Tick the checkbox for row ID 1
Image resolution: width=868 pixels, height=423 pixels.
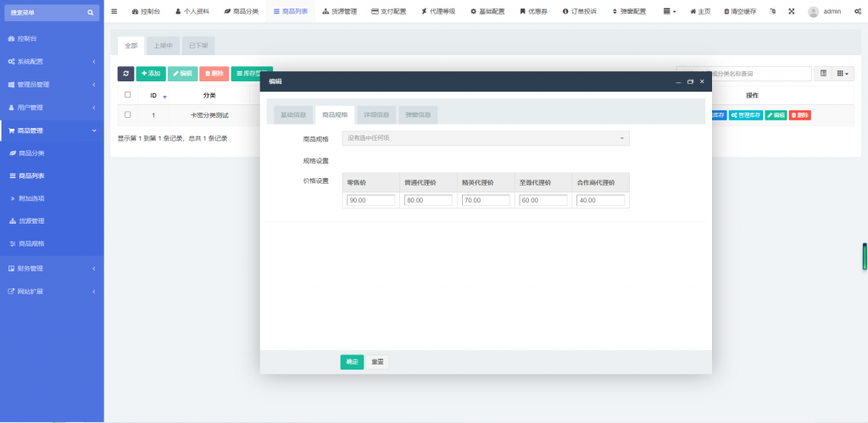pyautogui.click(x=128, y=114)
